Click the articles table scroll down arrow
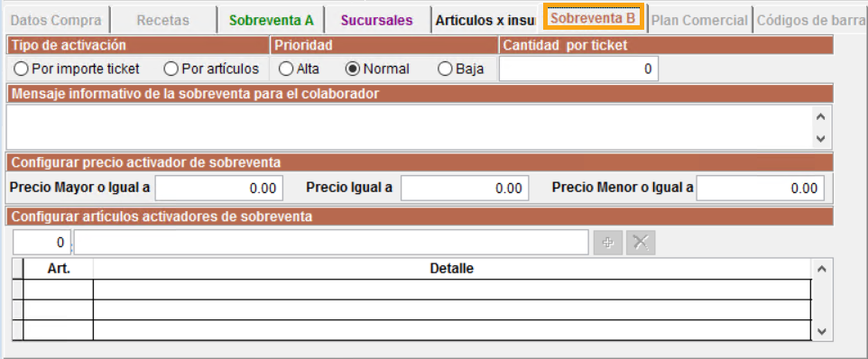The image size is (868, 359). click(x=821, y=332)
